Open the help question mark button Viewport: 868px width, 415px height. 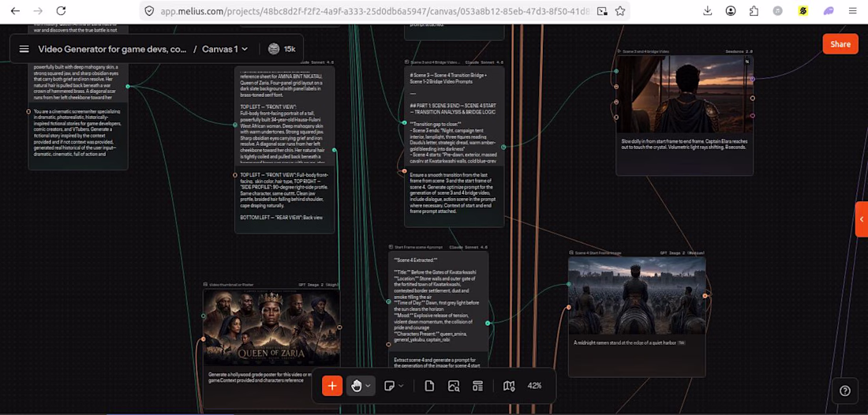tap(845, 391)
